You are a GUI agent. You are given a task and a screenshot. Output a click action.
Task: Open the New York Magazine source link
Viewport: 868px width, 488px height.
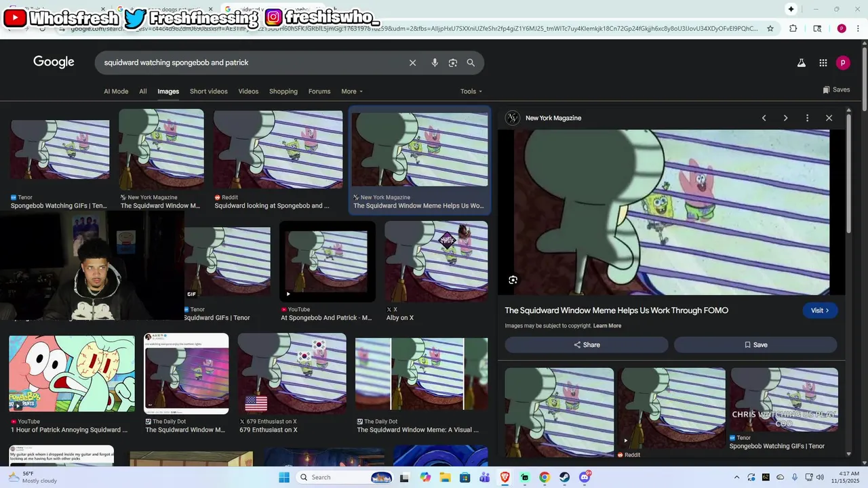click(x=553, y=118)
